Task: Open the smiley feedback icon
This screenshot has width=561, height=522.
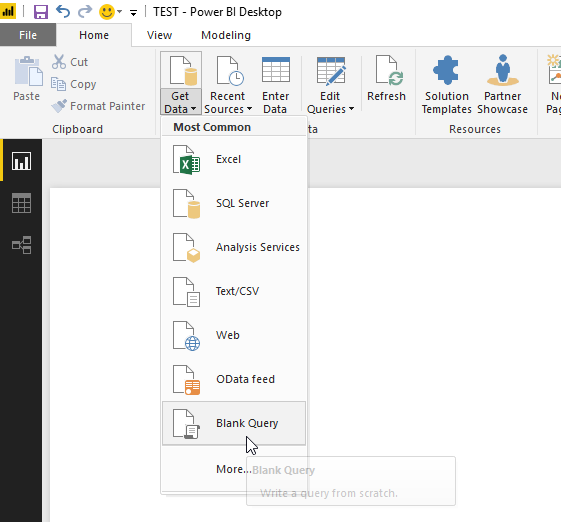Action: (x=107, y=12)
